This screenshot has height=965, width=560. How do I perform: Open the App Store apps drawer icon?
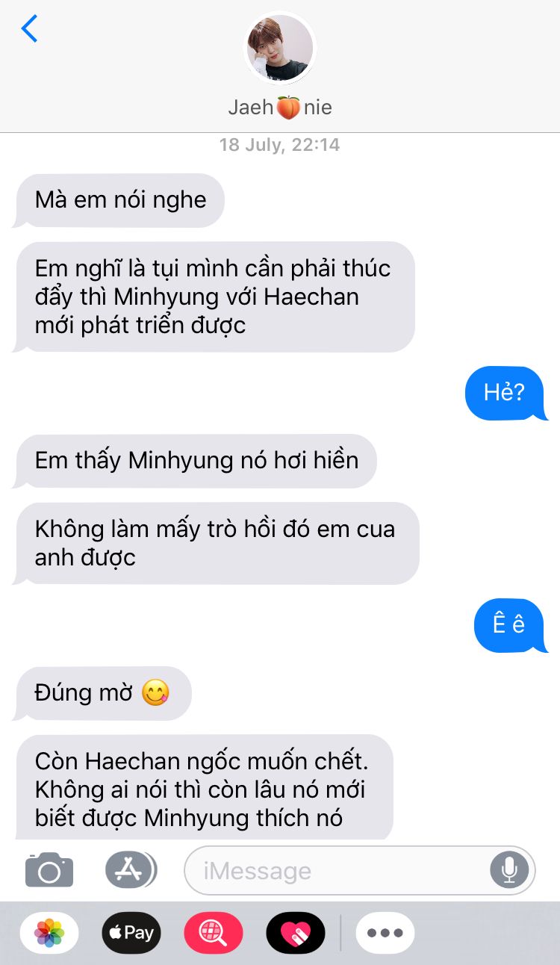point(131,869)
